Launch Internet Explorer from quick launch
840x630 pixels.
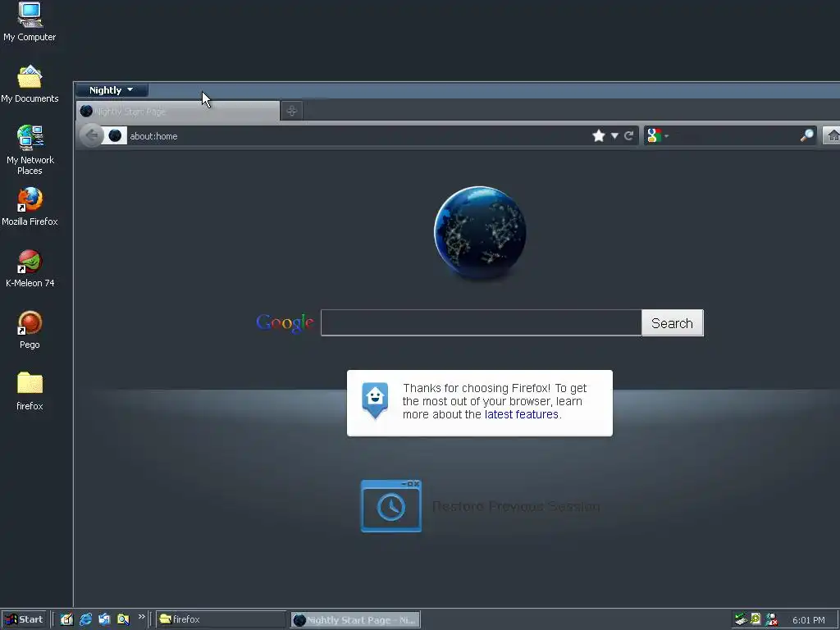coord(85,619)
